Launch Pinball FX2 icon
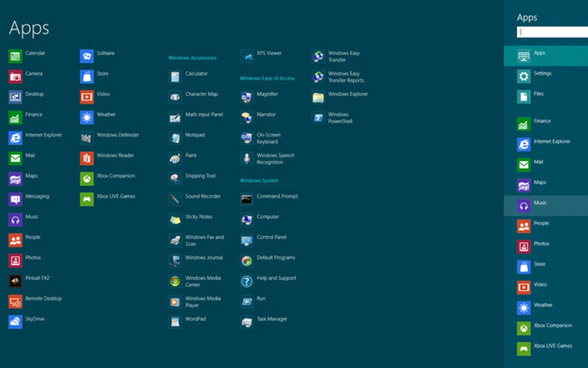The image size is (588, 368). click(x=16, y=281)
